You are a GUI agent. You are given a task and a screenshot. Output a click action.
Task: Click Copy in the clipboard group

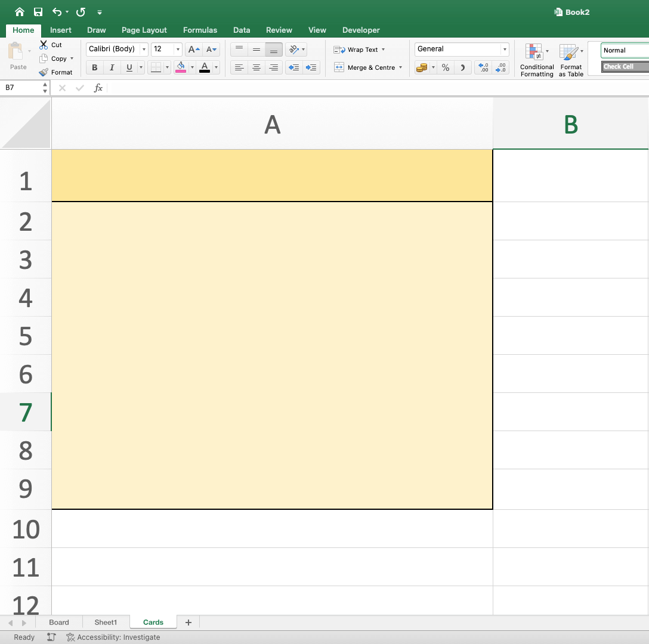57,58
